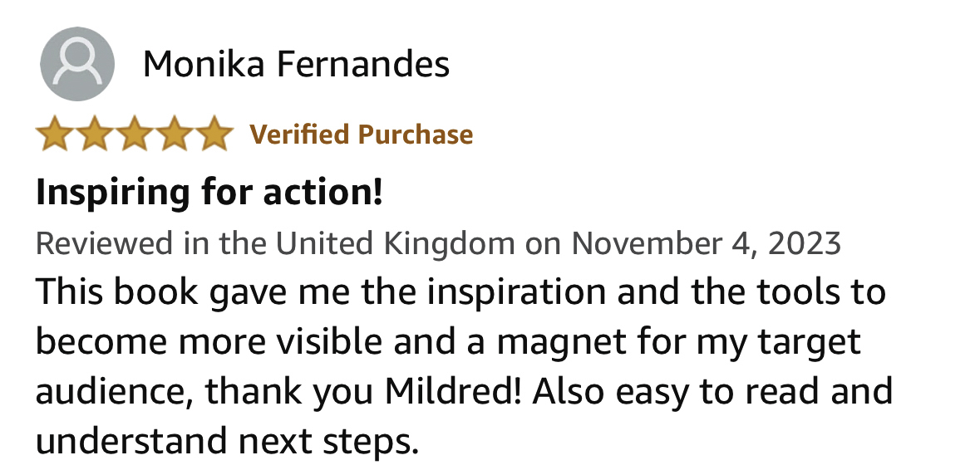
Task: Open Monika Fernandes reviewer profile
Action: (x=296, y=64)
